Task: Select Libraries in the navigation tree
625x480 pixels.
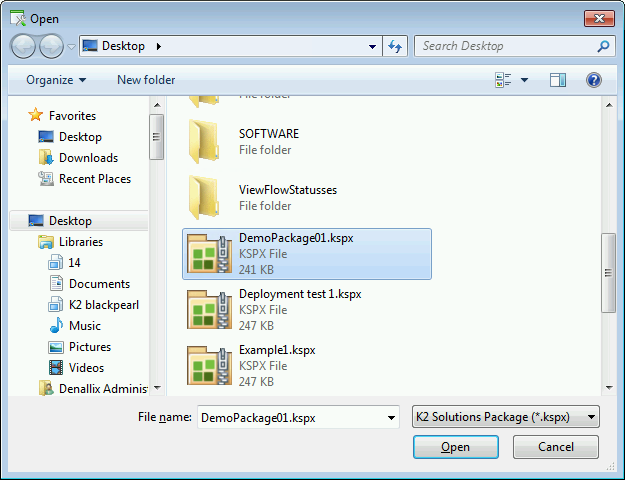Action: 81,242
